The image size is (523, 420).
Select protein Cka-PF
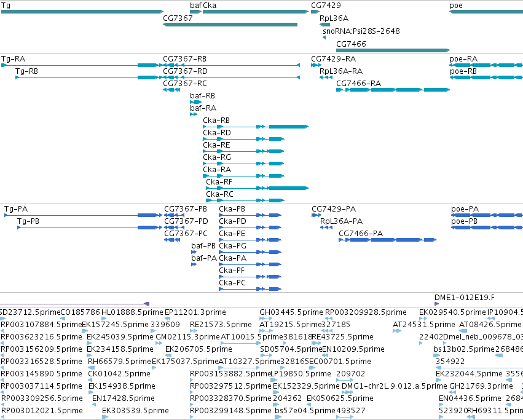click(x=232, y=271)
